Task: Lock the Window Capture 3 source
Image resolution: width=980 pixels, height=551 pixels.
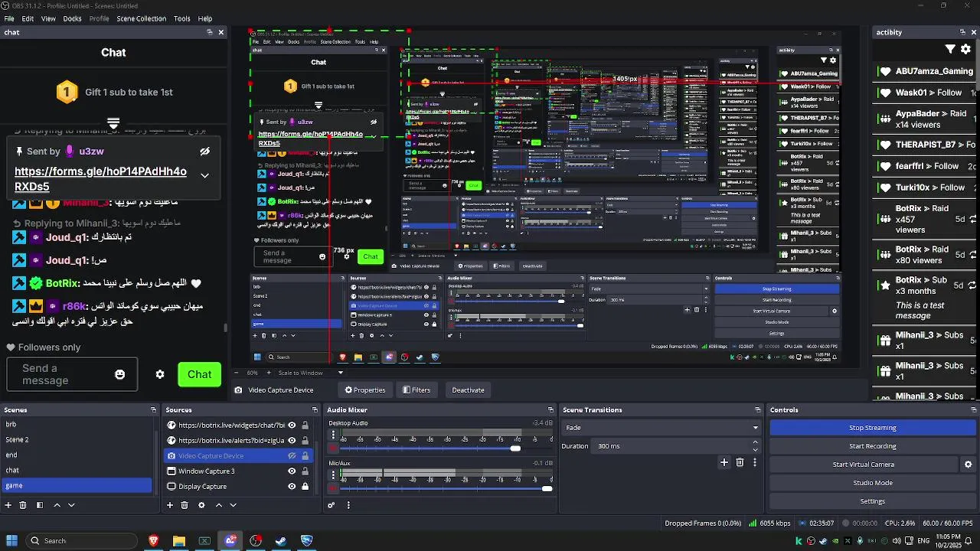Action: tap(305, 471)
